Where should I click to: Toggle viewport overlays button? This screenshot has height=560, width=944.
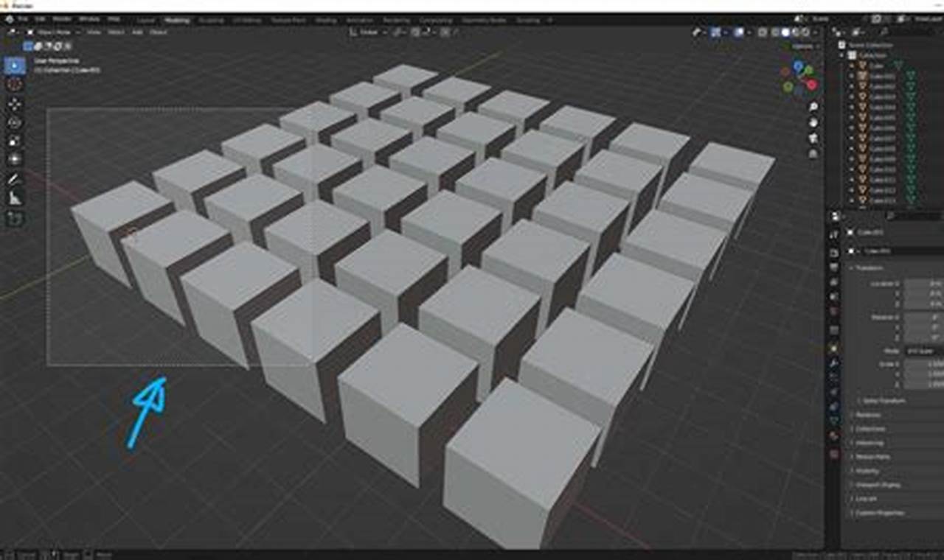click(x=740, y=32)
